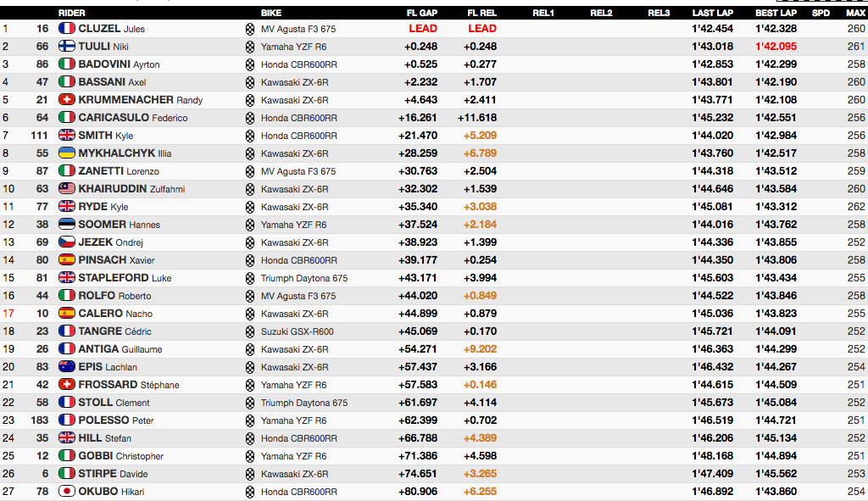Click MV Agusta F3 675 in Zanetti's row
Screen dimensions: 868x501
click(298, 171)
